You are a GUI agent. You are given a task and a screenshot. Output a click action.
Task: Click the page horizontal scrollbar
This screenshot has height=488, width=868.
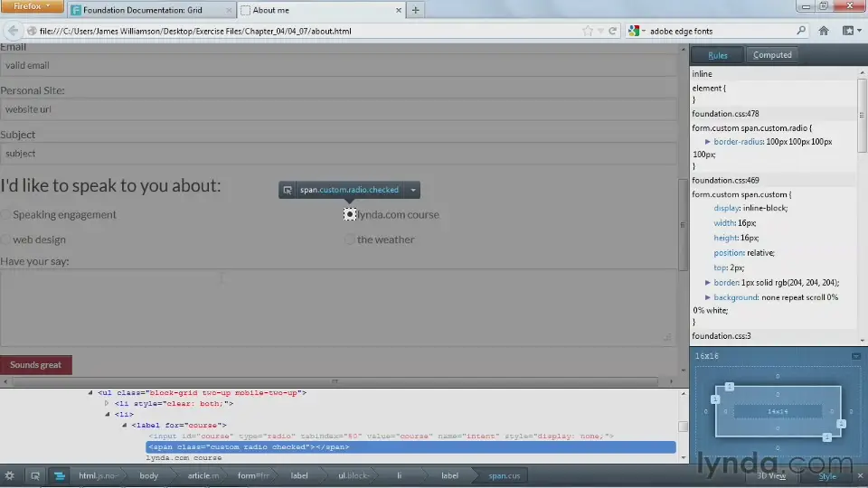[335, 381]
